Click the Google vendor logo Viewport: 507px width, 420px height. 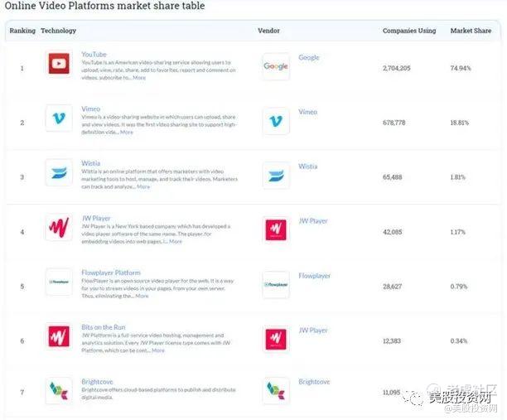pyautogui.click(x=275, y=66)
